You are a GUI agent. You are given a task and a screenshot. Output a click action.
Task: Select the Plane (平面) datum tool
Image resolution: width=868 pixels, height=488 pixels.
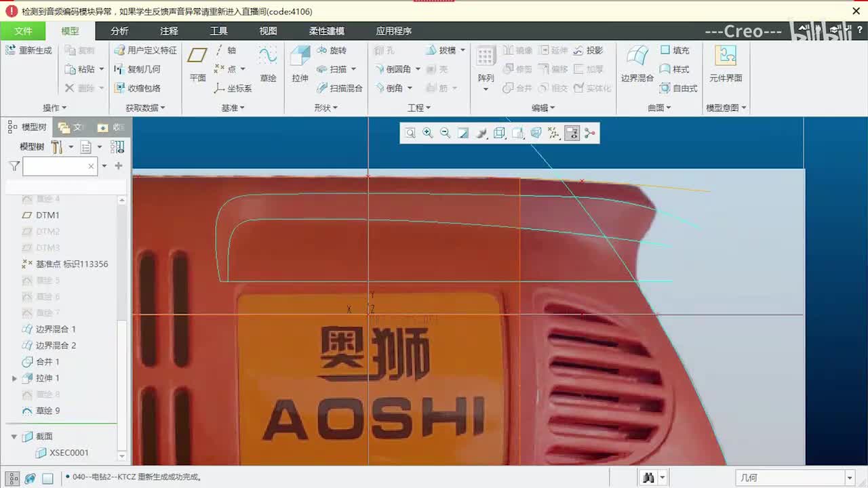(197, 64)
